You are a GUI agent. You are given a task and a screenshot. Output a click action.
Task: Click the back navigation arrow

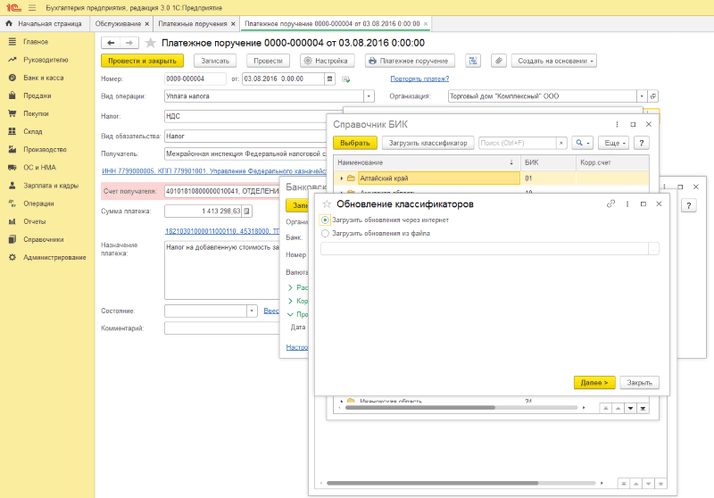click(x=111, y=43)
